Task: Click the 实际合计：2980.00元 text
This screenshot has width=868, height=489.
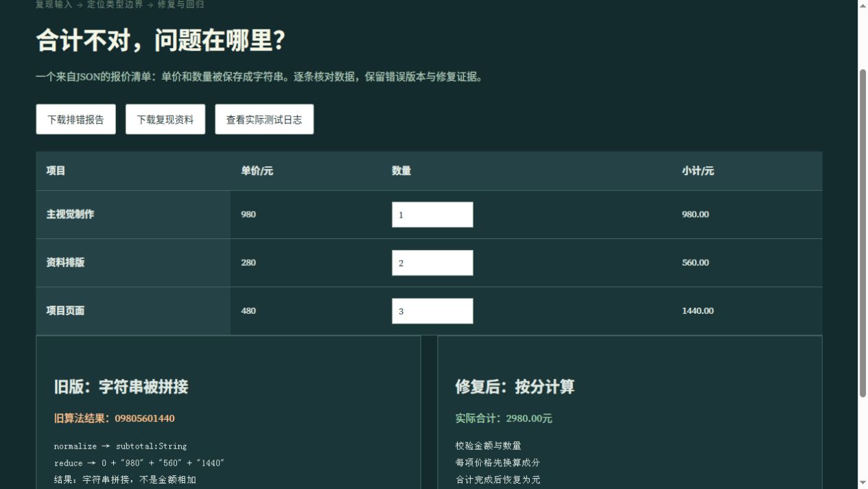Action: click(x=504, y=418)
